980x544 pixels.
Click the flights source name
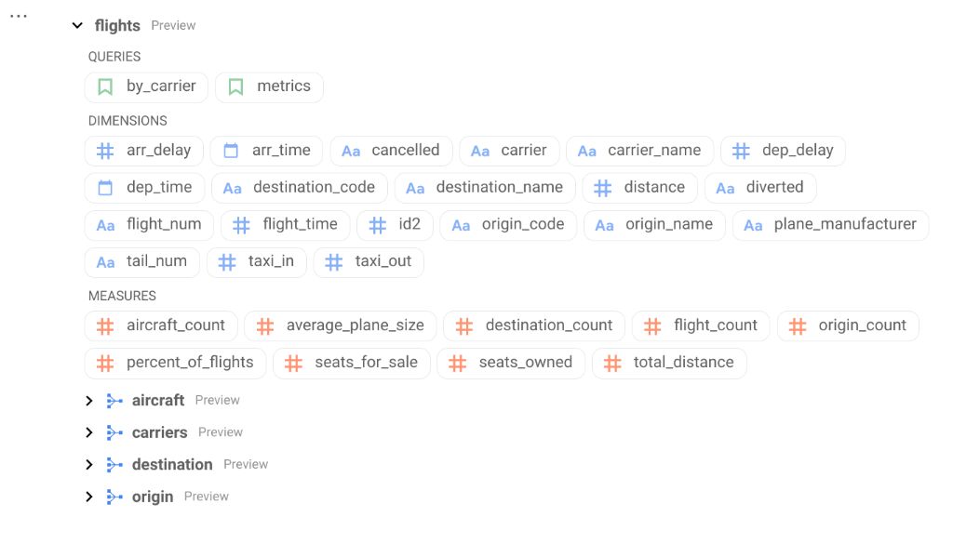coord(117,26)
